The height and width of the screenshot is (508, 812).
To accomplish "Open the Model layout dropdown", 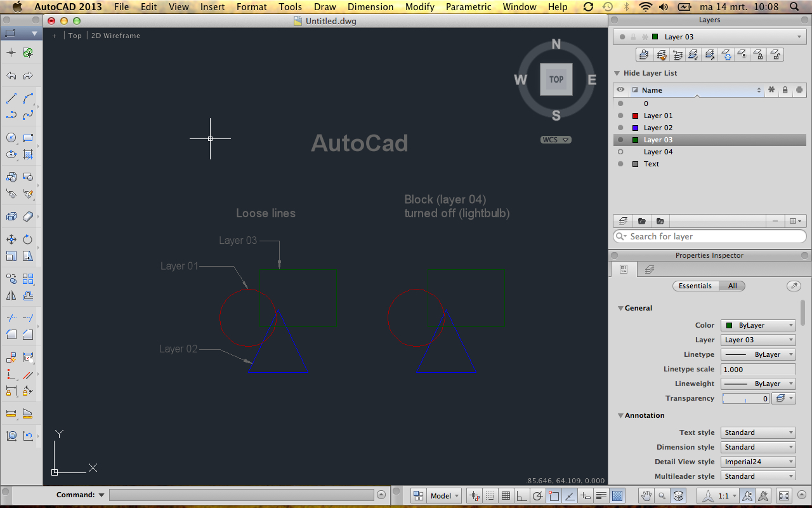I will pyautogui.click(x=443, y=495).
